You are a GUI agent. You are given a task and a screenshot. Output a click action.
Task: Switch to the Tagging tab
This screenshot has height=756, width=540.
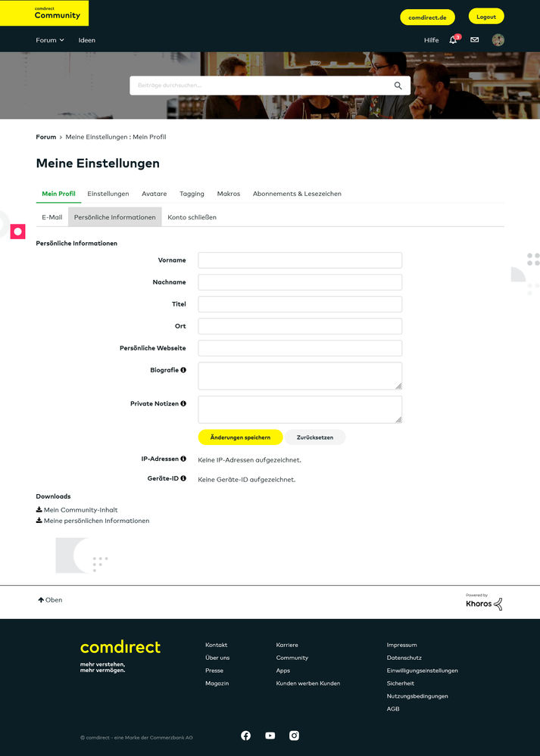pos(192,193)
